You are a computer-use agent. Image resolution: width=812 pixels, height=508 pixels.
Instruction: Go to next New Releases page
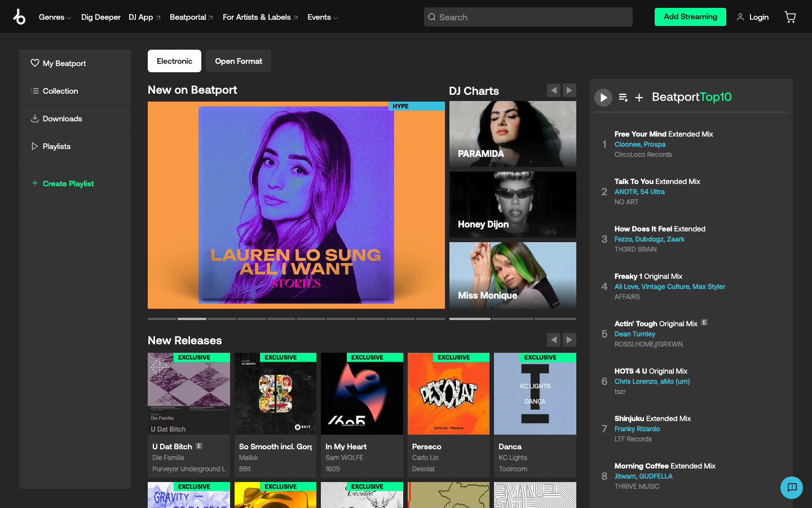point(570,340)
